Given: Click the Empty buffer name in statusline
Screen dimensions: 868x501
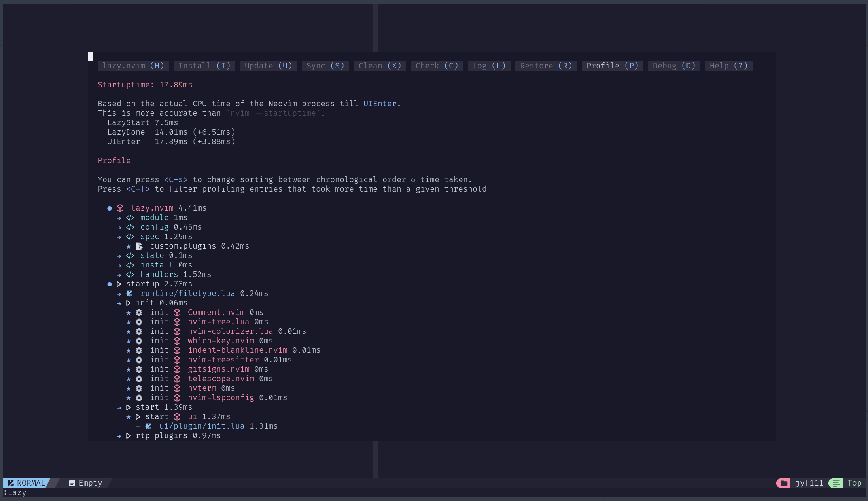Looking at the screenshot, I should (90, 483).
